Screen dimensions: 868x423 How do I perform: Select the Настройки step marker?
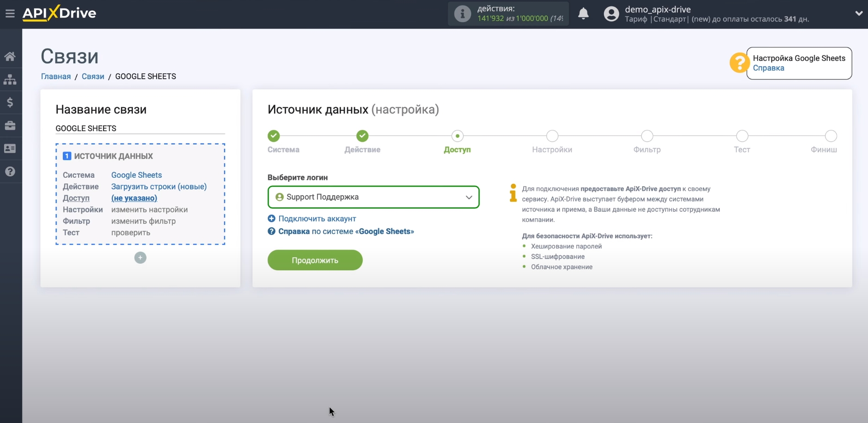[552, 136]
